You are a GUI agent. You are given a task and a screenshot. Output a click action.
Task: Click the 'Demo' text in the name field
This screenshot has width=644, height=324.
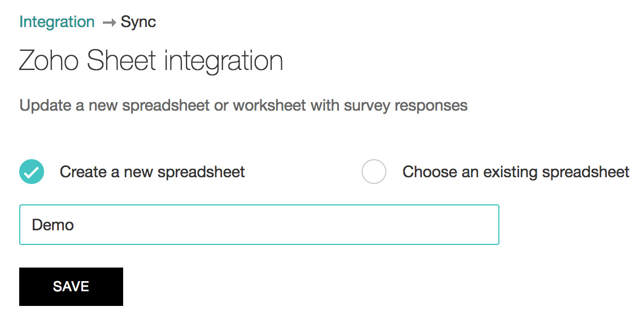53,225
